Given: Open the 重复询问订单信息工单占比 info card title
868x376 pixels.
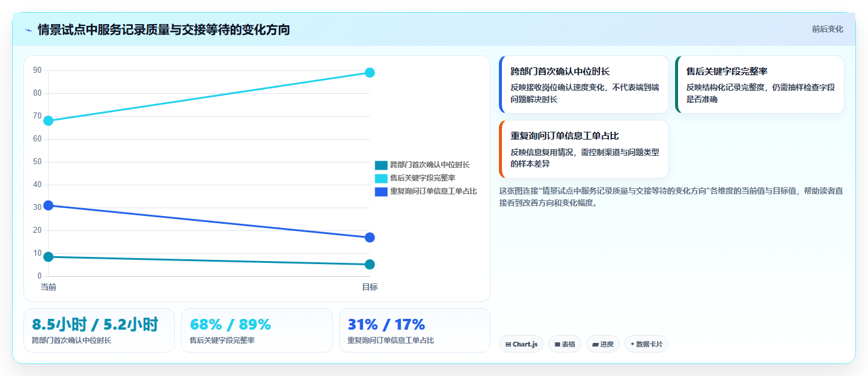Looking at the screenshot, I should point(565,135).
